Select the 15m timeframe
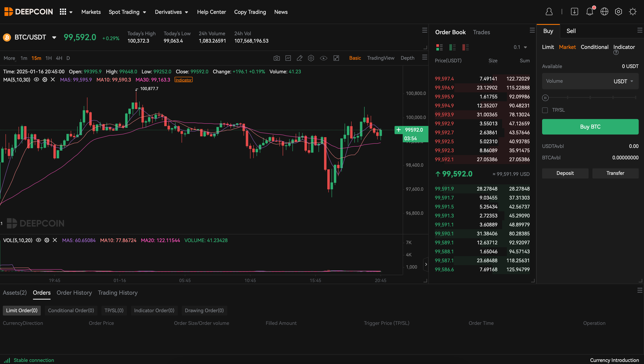This screenshot has width=644, height=364. [36, 58]
